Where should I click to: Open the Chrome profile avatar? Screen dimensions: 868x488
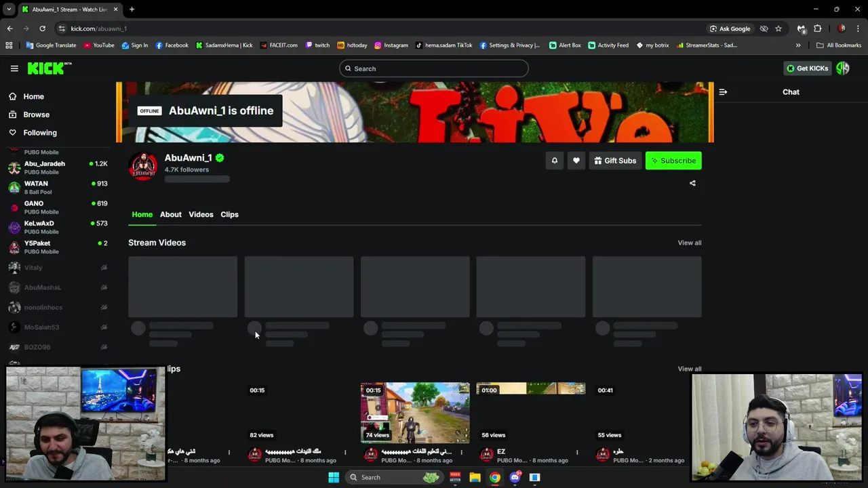842,28
